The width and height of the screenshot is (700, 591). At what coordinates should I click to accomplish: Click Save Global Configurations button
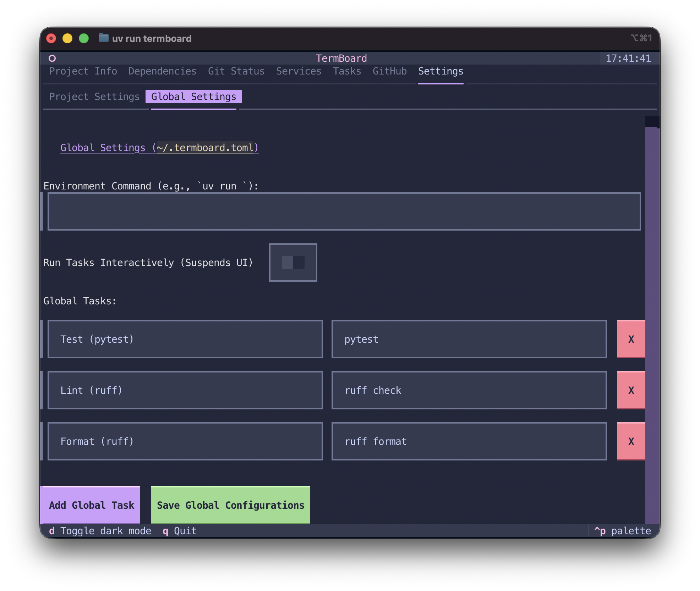pos(231,505)
